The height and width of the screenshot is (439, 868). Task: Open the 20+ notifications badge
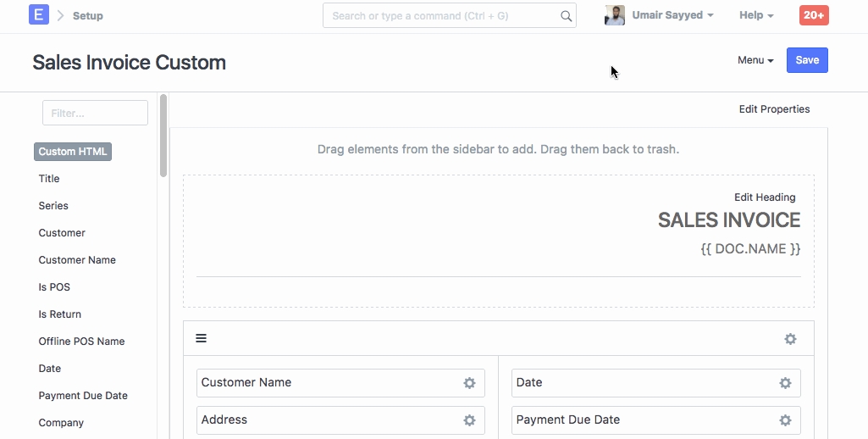tap(814, 15)
